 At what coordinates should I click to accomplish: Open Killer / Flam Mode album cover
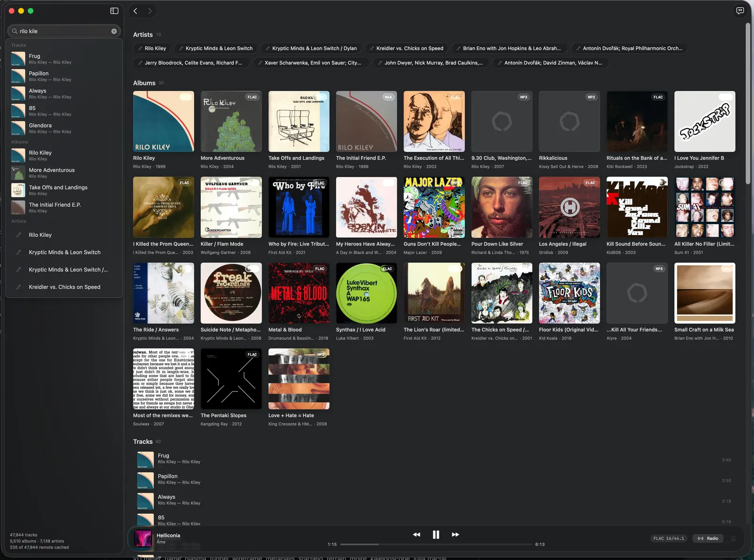coord(231,207)
